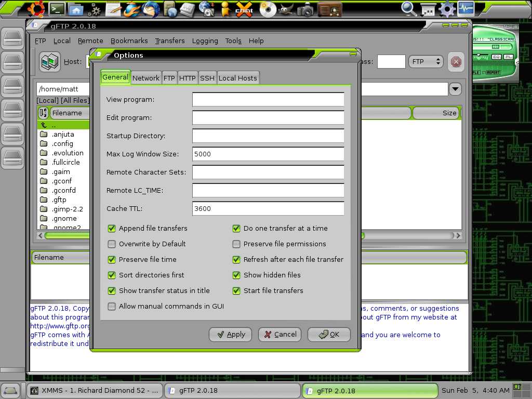Launch the yellow figure messenger icon
Image resolution: width=532 pixels, height=399 pixels.
(x=224, y=9)
